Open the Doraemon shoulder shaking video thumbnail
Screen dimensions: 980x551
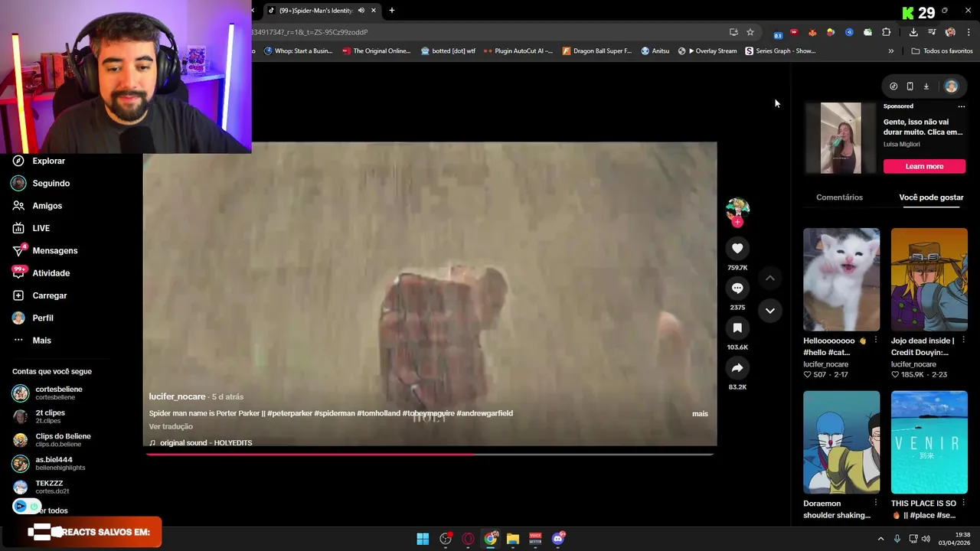click(x=841, y=442)
